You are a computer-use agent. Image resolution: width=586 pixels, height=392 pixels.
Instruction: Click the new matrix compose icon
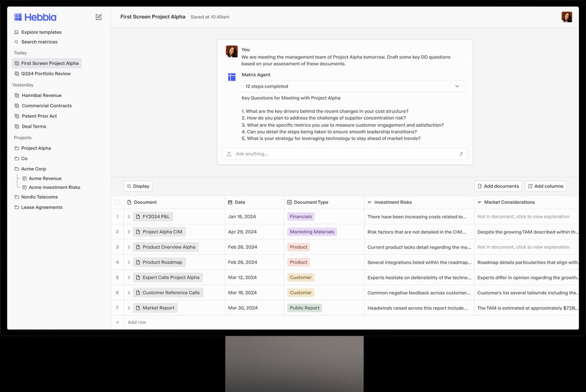point(99,17)
